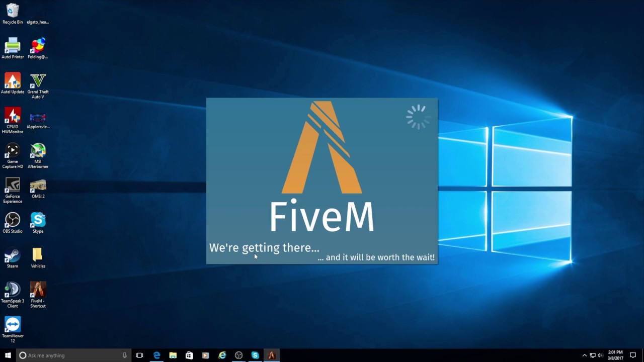Screen dimensions: 644x362
Task: Select the Autel Printer desktop icon
Action: click(13, 48)
